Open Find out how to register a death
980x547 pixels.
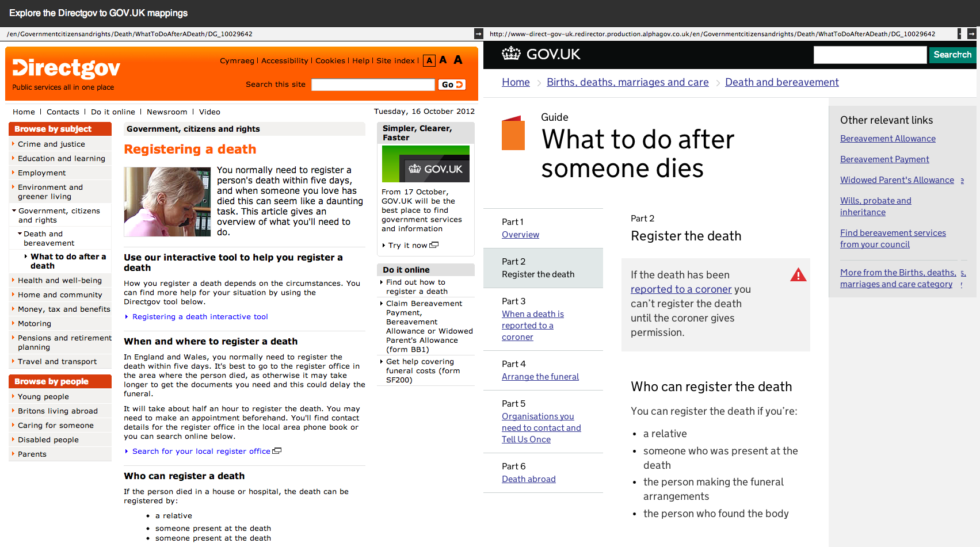417,287
